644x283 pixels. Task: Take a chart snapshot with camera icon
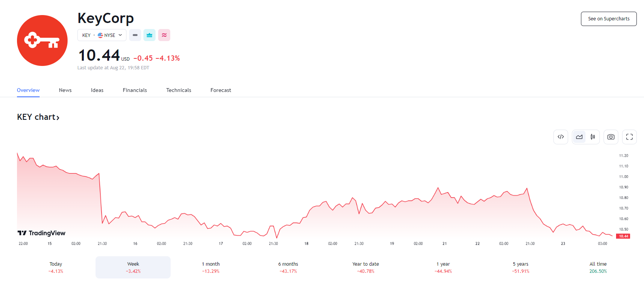point(611,137)
